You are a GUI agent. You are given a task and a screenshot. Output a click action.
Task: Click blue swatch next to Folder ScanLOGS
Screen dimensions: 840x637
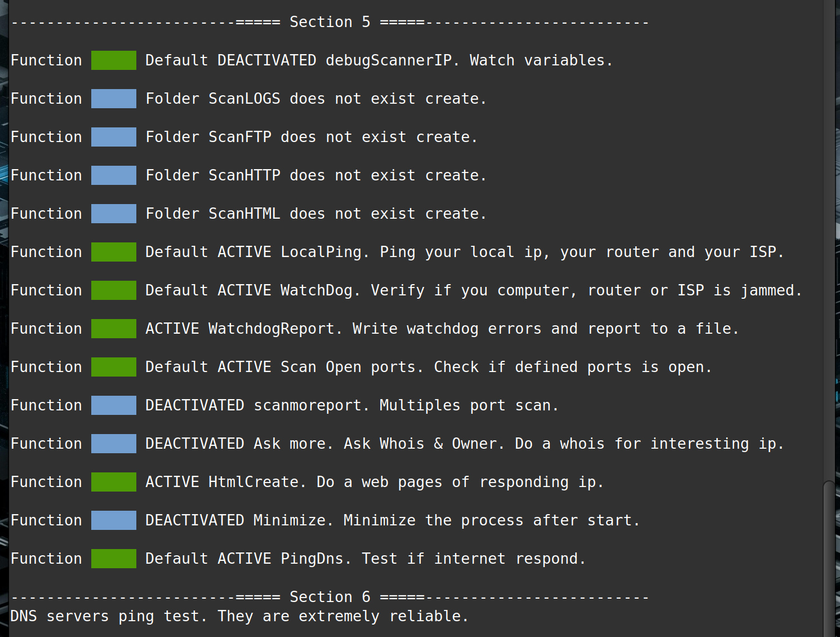pyautogui.click(x=114, y=99)
